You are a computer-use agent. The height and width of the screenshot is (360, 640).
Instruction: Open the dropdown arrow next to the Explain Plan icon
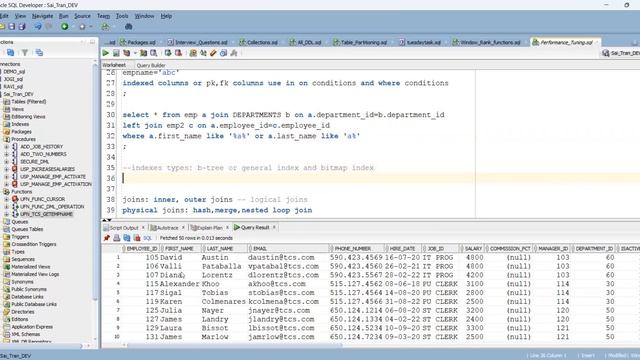click(x=135, y=53)
